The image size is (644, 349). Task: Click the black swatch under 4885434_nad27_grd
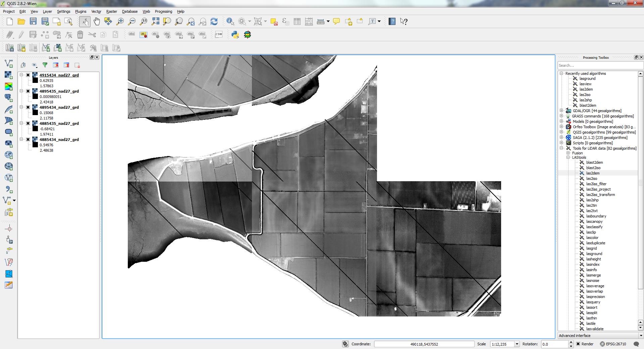tap(35, 145)
